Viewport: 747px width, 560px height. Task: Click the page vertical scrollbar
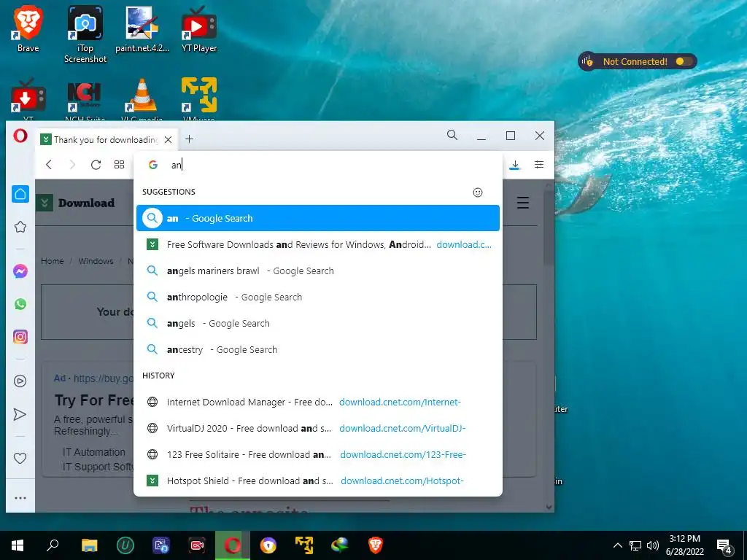click(549, 228)
